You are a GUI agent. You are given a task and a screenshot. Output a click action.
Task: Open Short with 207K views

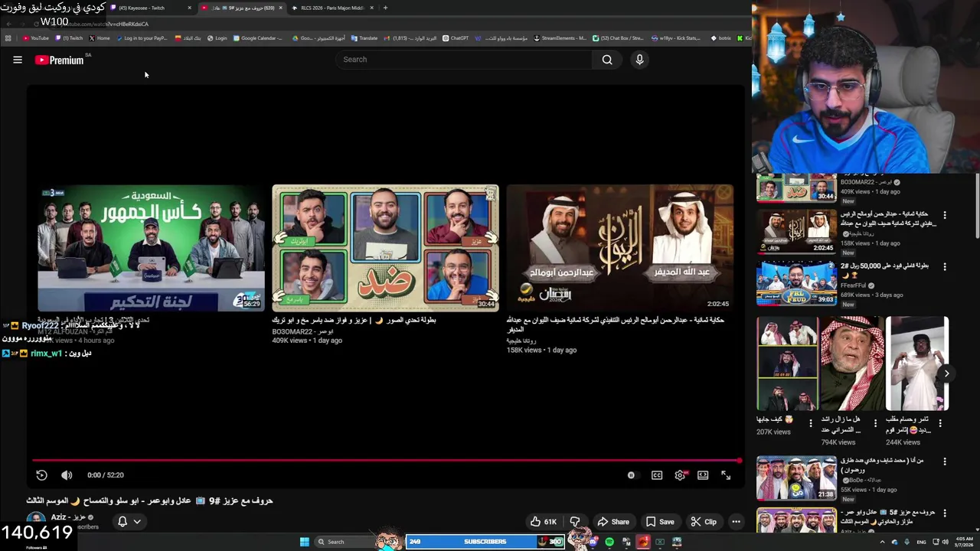787,364
